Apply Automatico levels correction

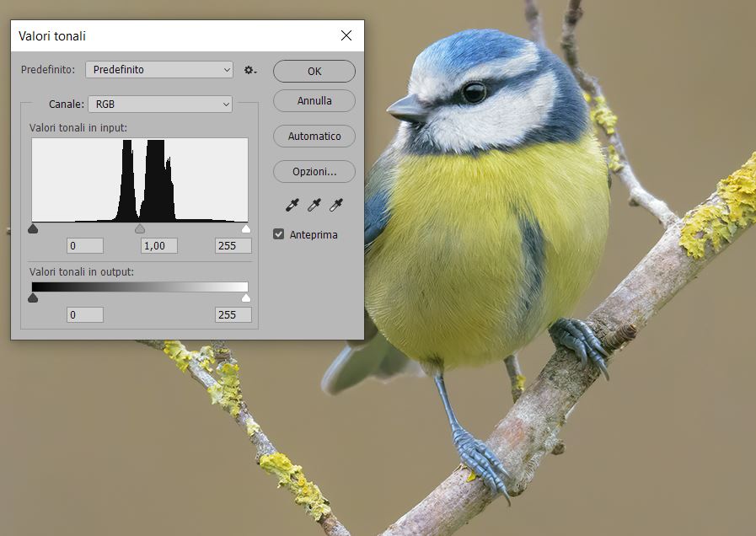pos(314,136)
